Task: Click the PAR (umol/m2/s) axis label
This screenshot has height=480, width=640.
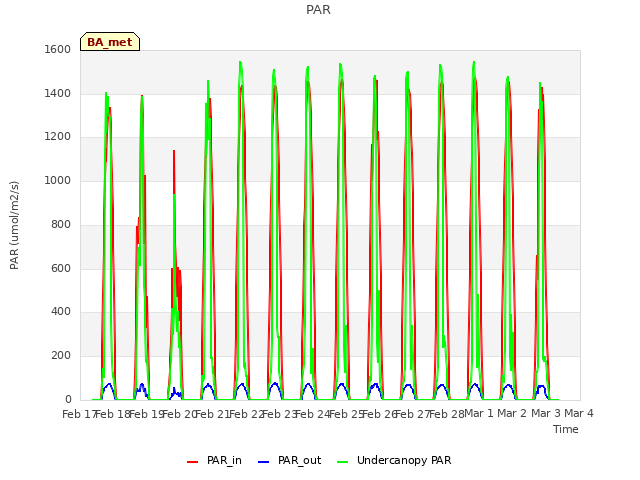Action: pyautogui.click(x=14, y=225)
